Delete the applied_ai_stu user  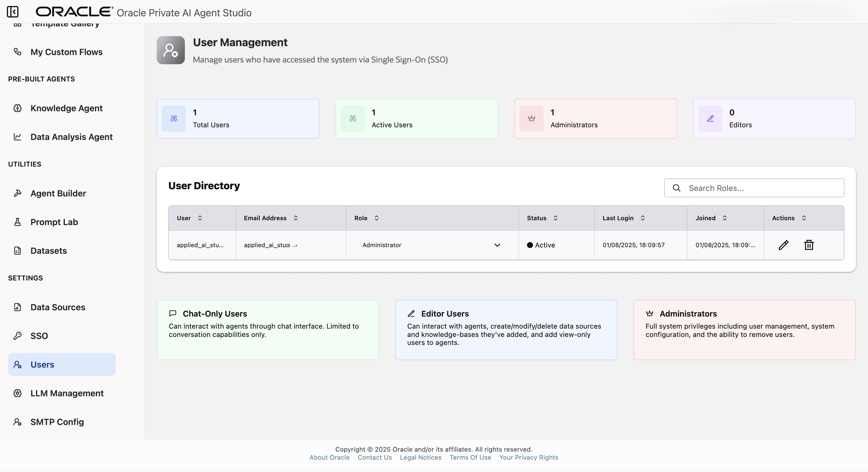808,245
